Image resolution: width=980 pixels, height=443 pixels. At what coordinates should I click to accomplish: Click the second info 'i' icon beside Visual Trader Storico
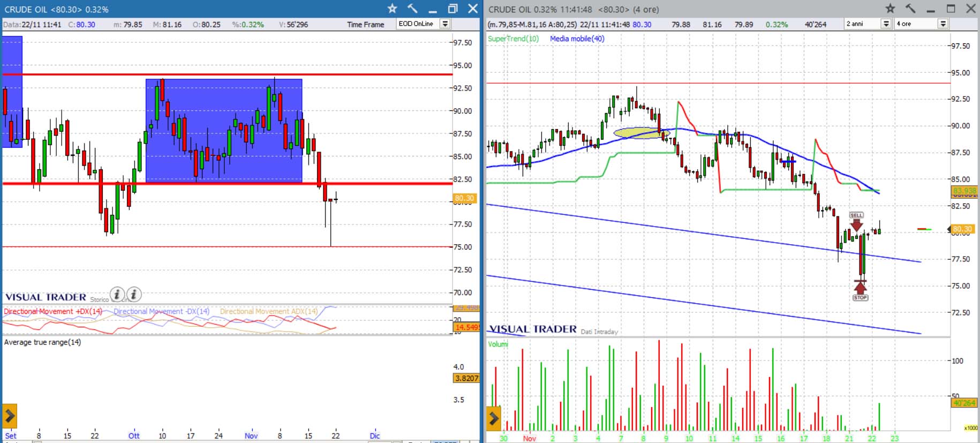[x=134, y=294]
